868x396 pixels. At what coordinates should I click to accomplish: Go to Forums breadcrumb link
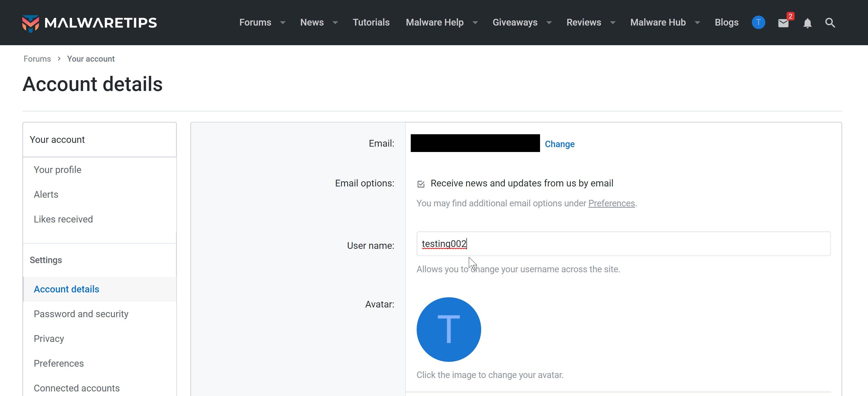pyautogui.click(x=37, y=59)
